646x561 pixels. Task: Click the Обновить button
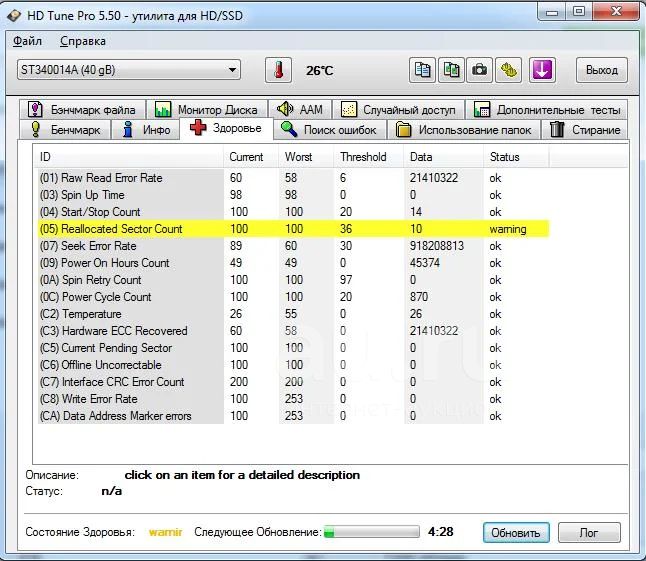click(515, 533)
